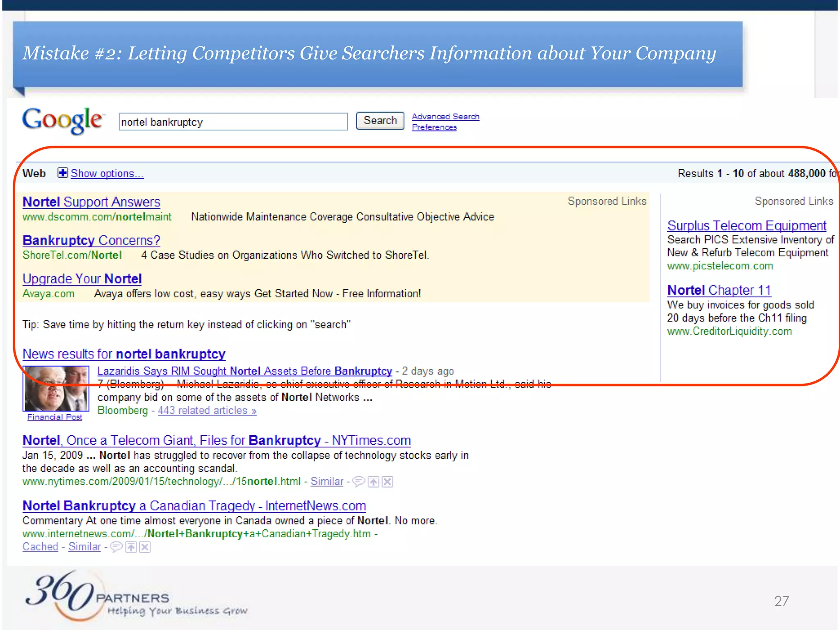
Task: Promote the NYTimes result with up-arrow icon
Action: coord(373,482)
